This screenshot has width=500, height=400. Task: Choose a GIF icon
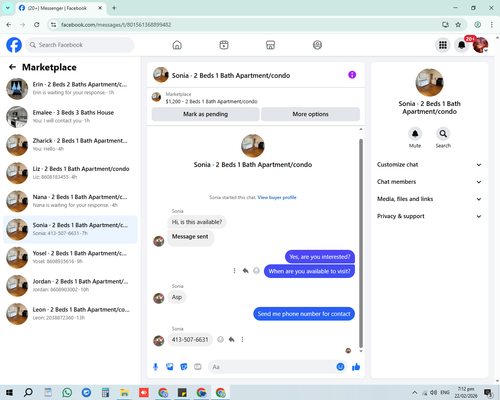tap(198, 367)
